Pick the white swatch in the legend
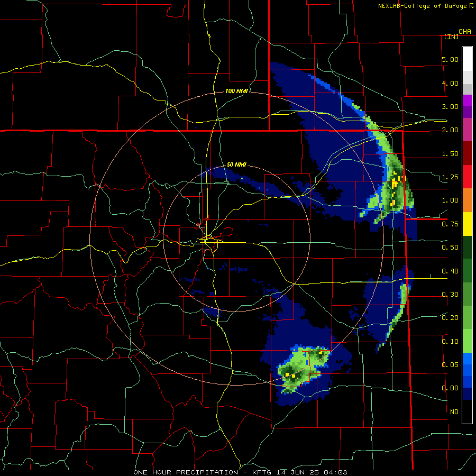The height and width of the screenshot is (476, 476). 467,59
